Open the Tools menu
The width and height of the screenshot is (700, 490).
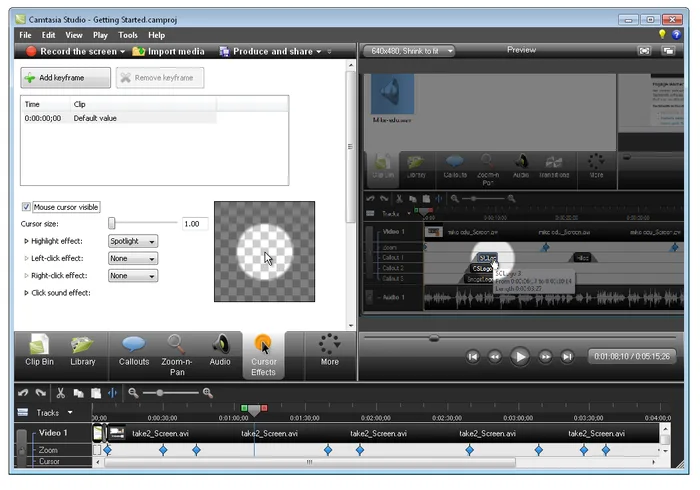128,35
